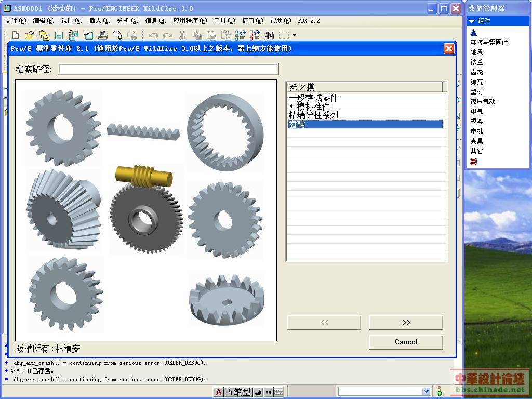Select 冲模标准件 in the list

tap(365, 107)
